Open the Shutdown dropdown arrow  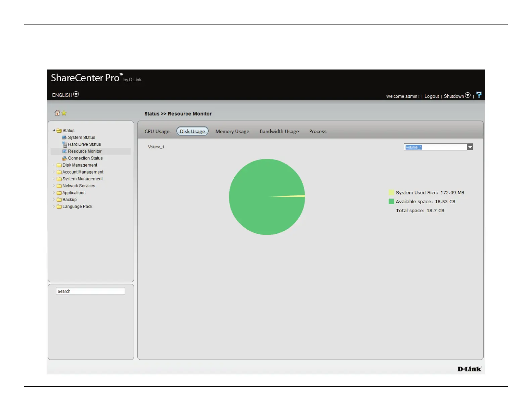(x=468, y=96)
